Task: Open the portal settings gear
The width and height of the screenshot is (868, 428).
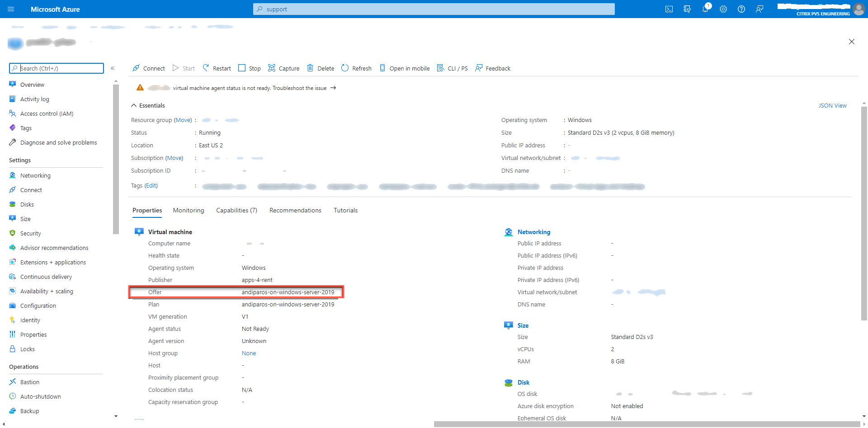Action: pyautogui.click(x=723, y=9)
